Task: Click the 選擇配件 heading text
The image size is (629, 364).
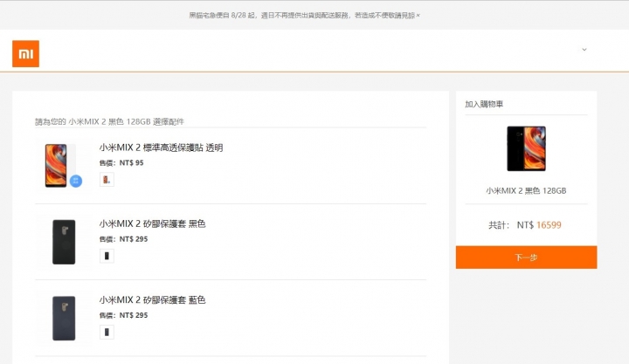Action: (x=169, y=121)
